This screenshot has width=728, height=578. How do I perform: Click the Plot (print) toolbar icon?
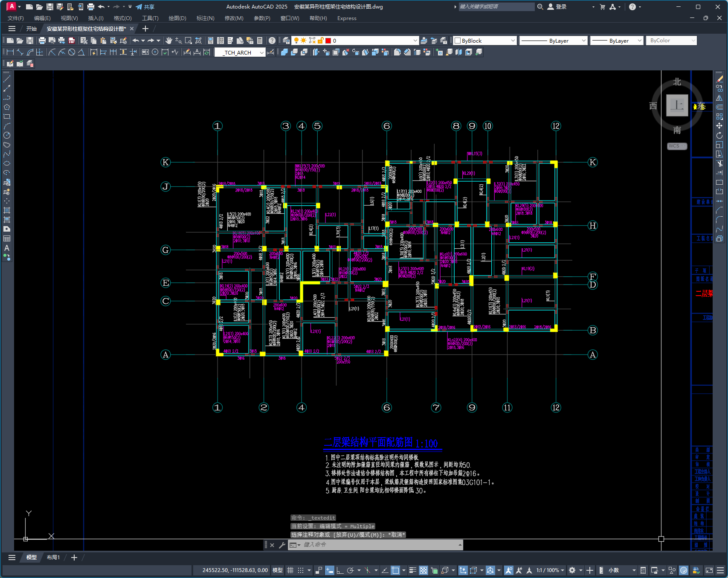click(x=42, y=41)
